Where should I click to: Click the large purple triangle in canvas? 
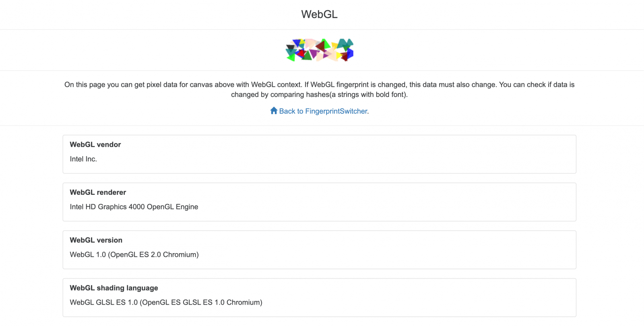[x=314, y=53]
